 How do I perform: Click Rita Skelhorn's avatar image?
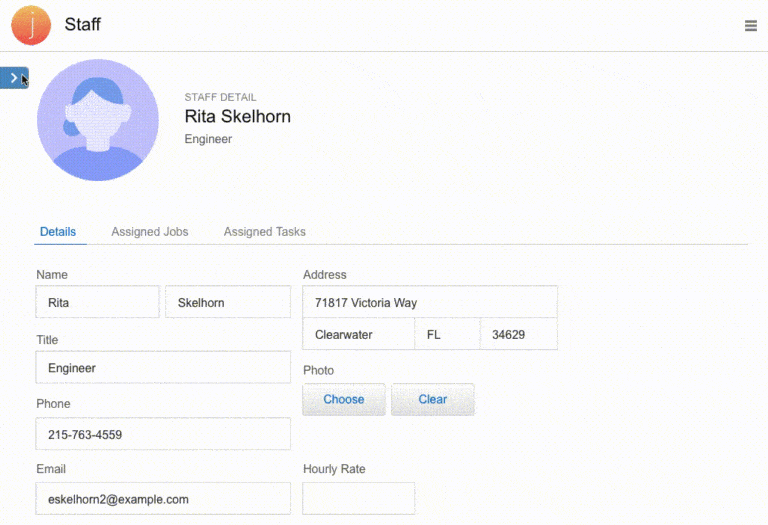click(x=97, y=120)
